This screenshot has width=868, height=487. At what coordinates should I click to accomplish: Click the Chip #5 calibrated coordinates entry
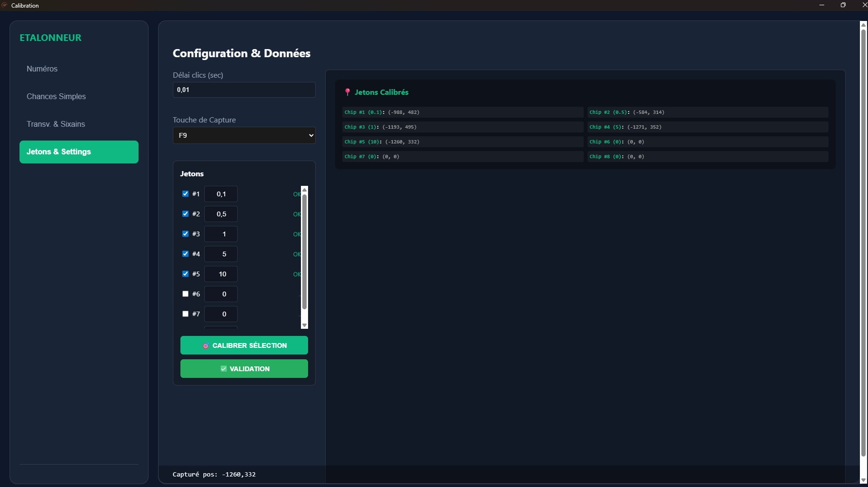coord(462,142)
